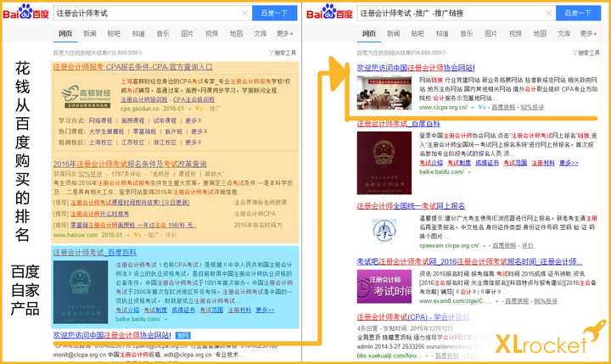Click the scales emblem thumbnail for cpaexam result
611x364 pixels.
384,230
